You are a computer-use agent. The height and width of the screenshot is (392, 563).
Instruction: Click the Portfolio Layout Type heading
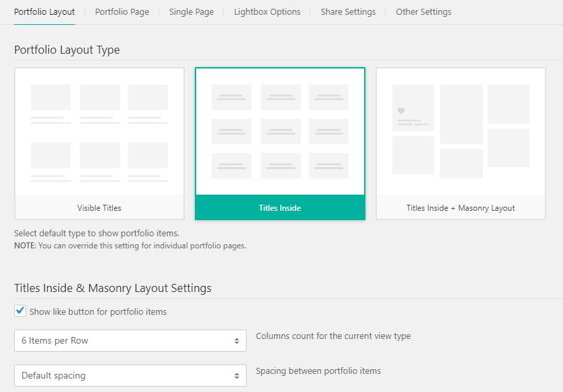pos(67,50)
